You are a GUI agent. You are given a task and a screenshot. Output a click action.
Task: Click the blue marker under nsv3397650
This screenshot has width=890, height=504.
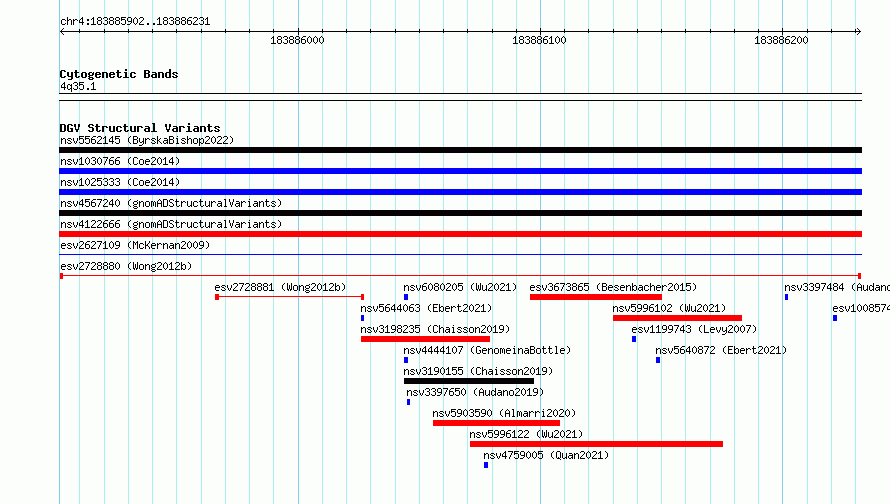pyautogui.click(x=408, y=402)
